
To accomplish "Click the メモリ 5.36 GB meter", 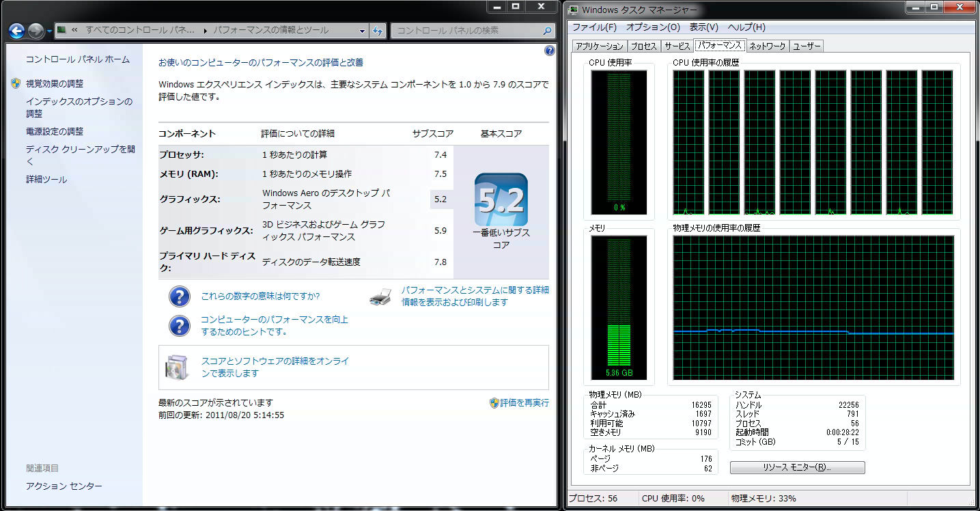I will tap(619, 307).
